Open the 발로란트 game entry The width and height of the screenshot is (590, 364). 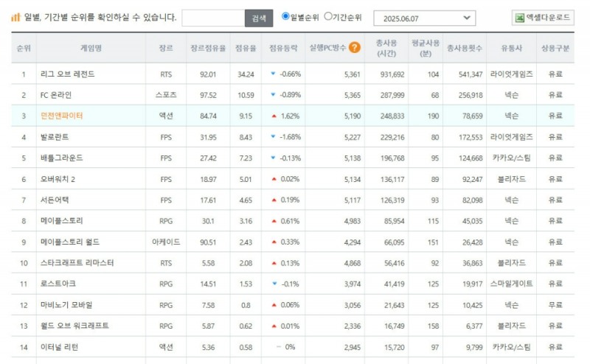[55, 137]
